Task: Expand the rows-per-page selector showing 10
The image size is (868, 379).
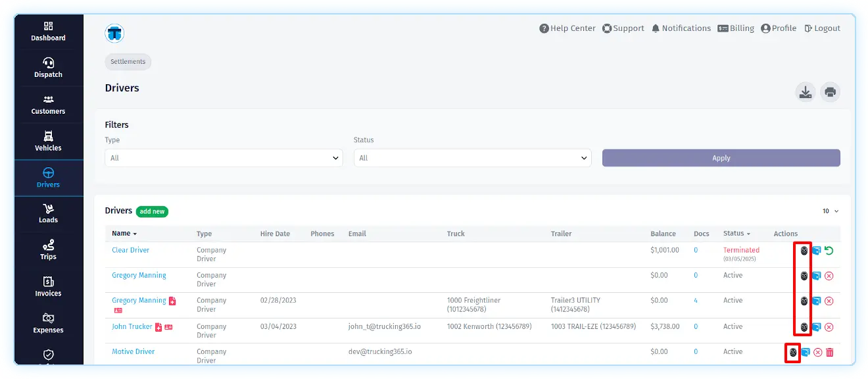Action: (x=831, y=211)
